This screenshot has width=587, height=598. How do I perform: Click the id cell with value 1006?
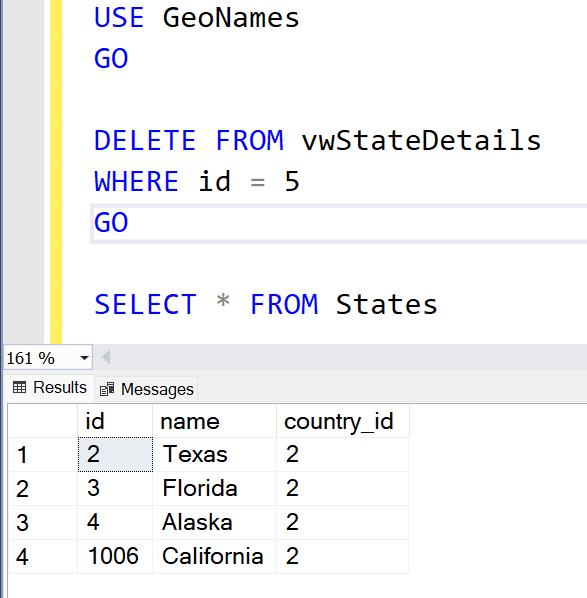pos(115,556)
